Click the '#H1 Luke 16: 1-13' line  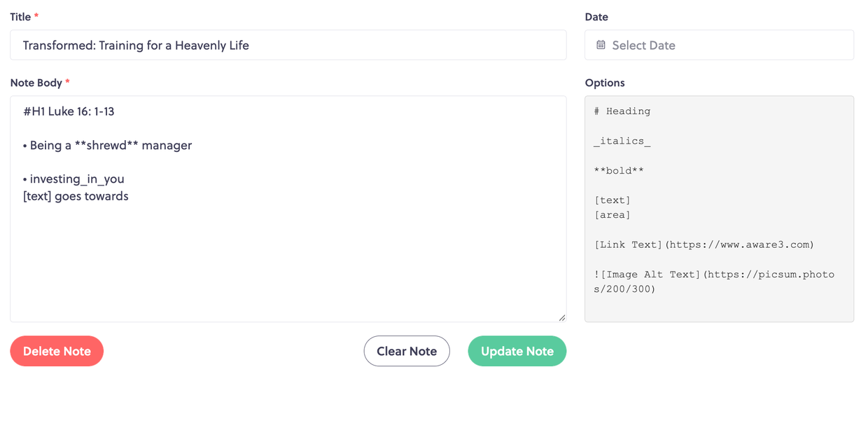69,111
